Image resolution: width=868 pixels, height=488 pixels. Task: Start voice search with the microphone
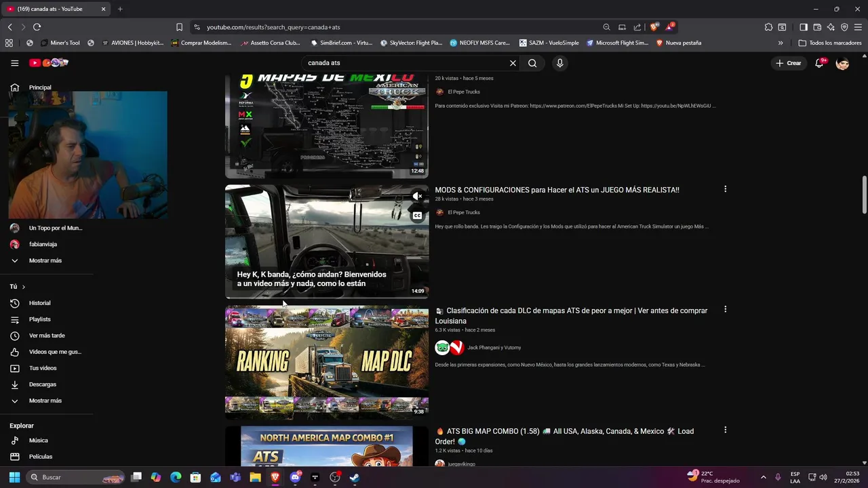pos(559,63)
